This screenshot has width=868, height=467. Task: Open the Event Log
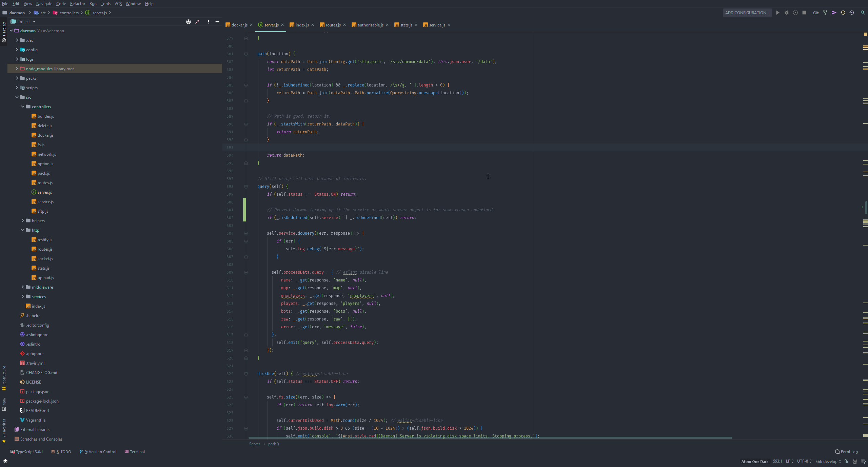click(x=846, y=452)
